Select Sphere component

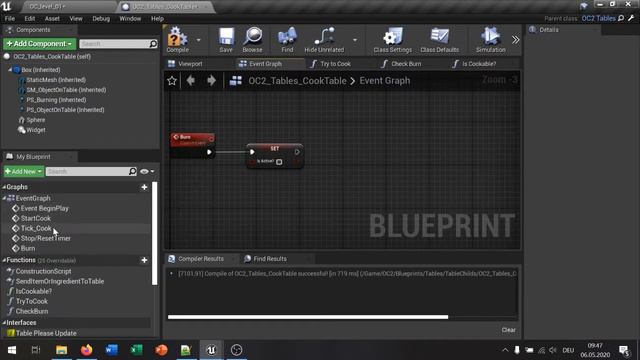coord(36,120)
